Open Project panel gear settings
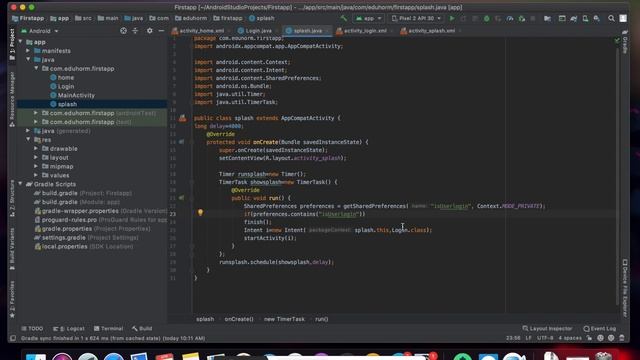640x360 pixels. coord(149,31)
